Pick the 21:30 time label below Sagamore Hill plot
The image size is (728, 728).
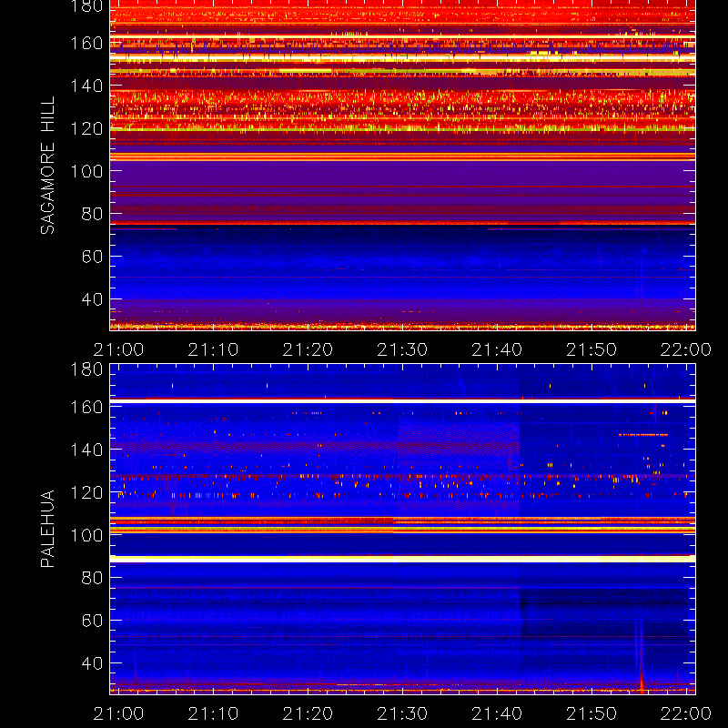pos(402,349)
